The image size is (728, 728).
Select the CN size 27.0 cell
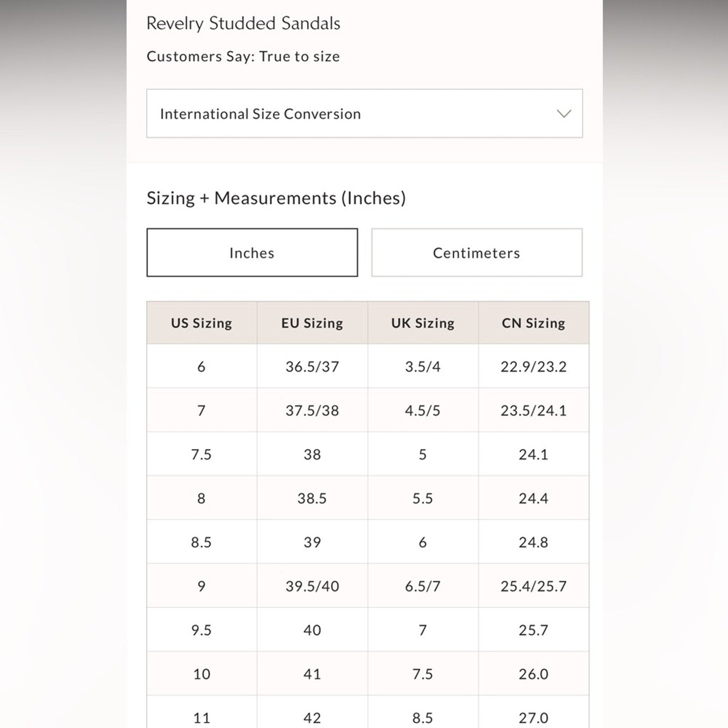pos(533,718)
